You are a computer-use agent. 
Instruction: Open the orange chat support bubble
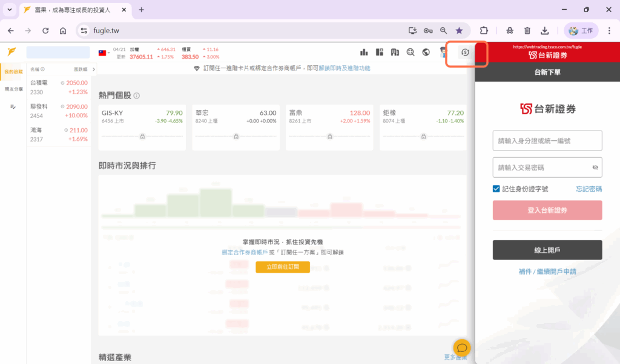click(462, 348)
